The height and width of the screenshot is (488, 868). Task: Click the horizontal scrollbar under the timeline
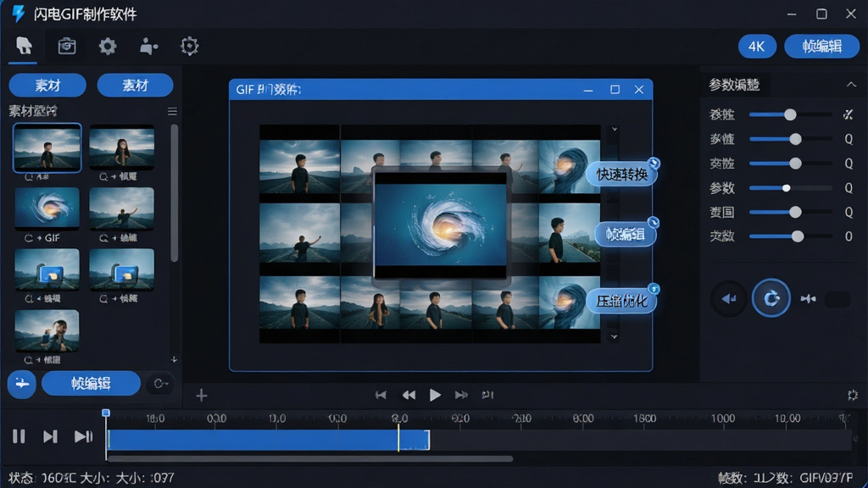(x=310, y=458)
